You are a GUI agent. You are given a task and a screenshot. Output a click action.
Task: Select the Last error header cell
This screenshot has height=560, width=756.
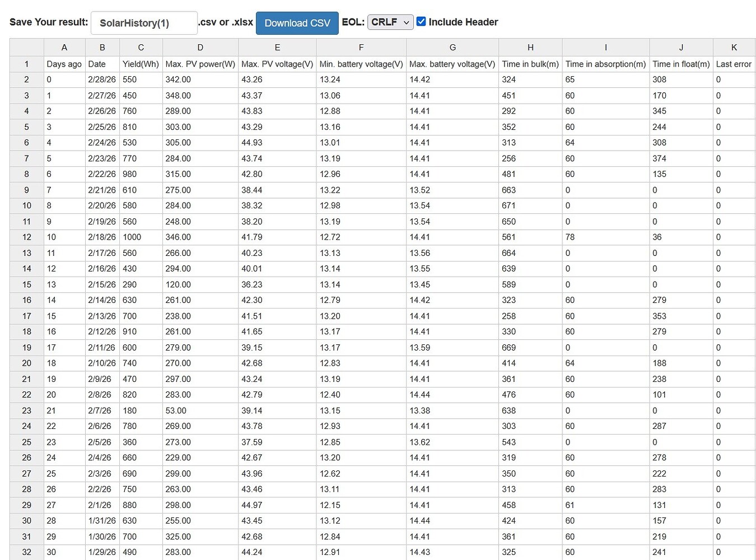click(x=734, y=64)
